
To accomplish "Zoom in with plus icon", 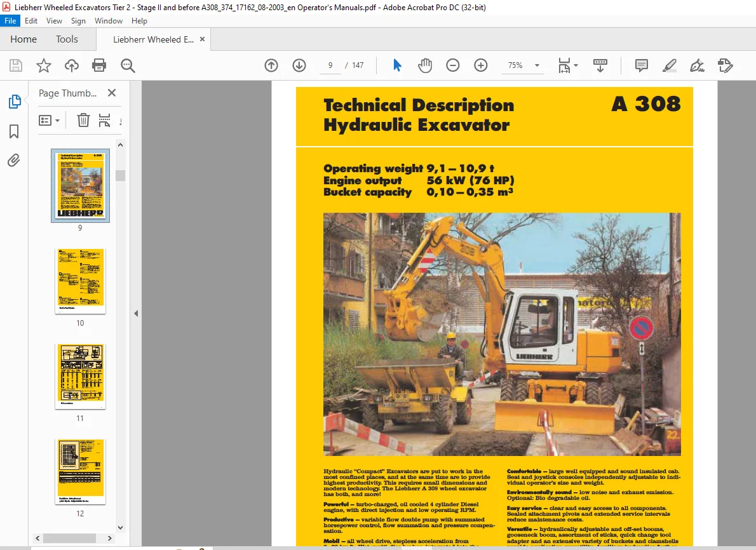I will pos(481,65).
